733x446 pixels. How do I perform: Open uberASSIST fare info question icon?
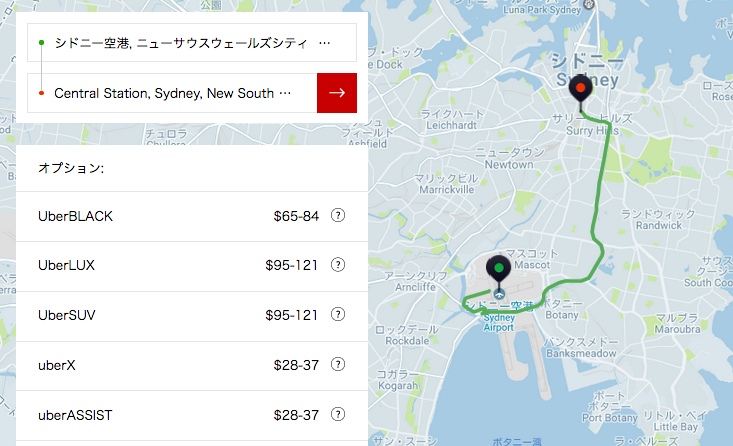tap(338, 414)
